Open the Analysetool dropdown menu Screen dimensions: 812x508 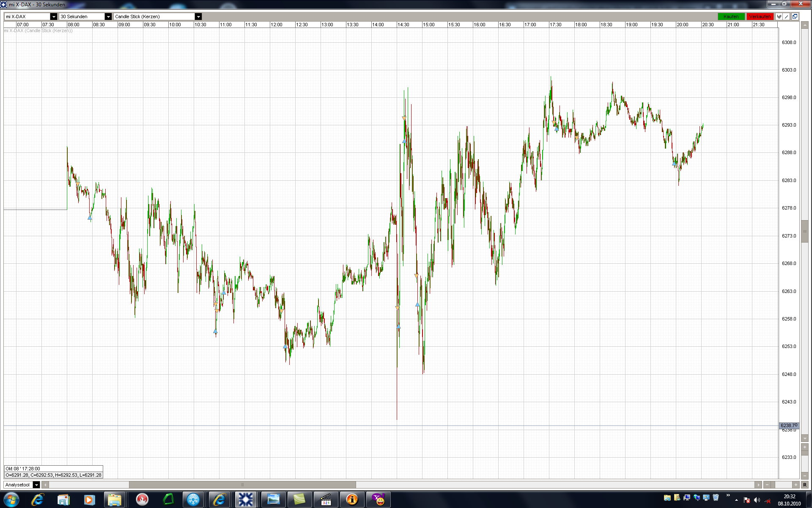[x=36, y=485]
